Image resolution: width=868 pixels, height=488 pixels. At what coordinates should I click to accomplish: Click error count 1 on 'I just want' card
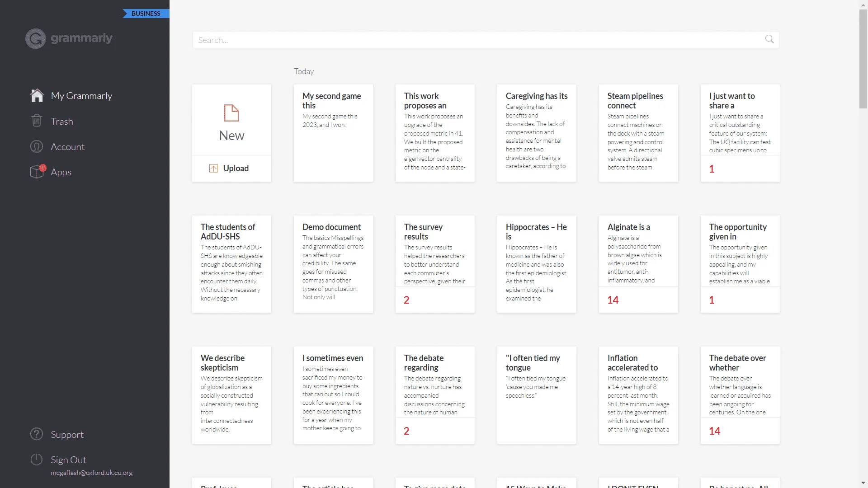[712, 169]
